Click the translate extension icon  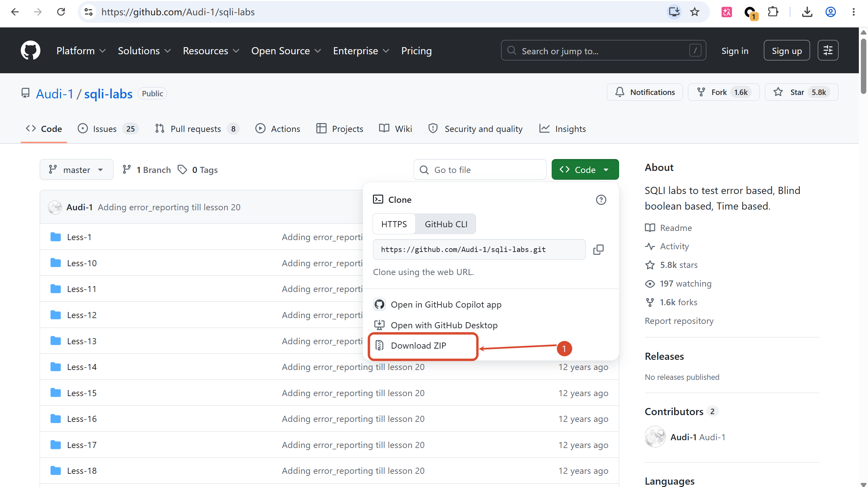pos(727,12)
